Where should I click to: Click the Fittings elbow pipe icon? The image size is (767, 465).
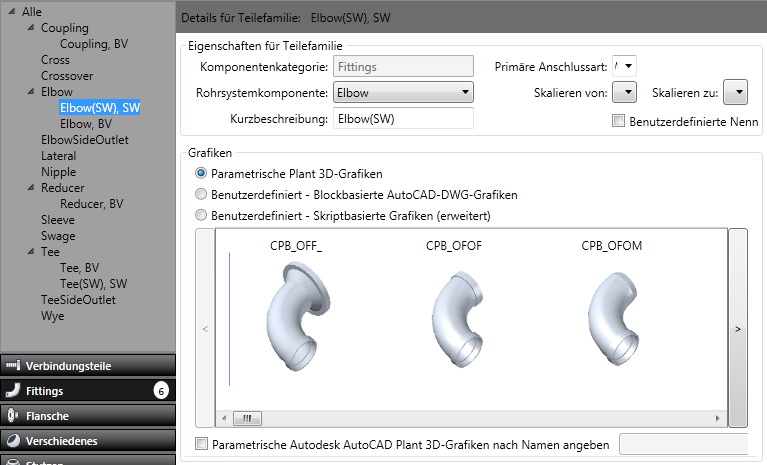click(13, 390)
